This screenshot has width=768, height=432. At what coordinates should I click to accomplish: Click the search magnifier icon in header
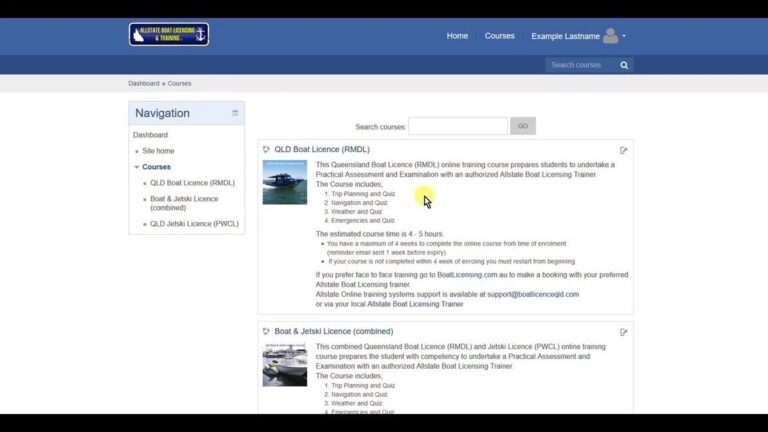pos(624,65)
